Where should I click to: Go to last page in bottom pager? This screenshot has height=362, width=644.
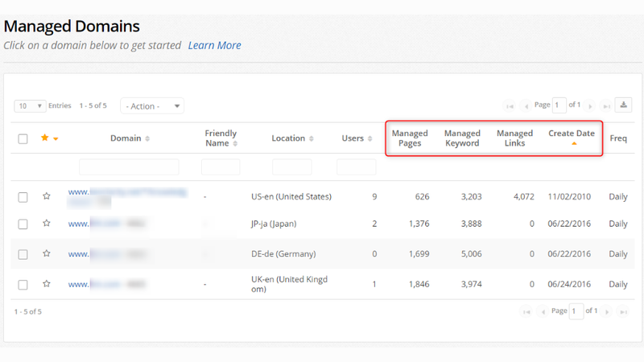[x=623, y=312]
